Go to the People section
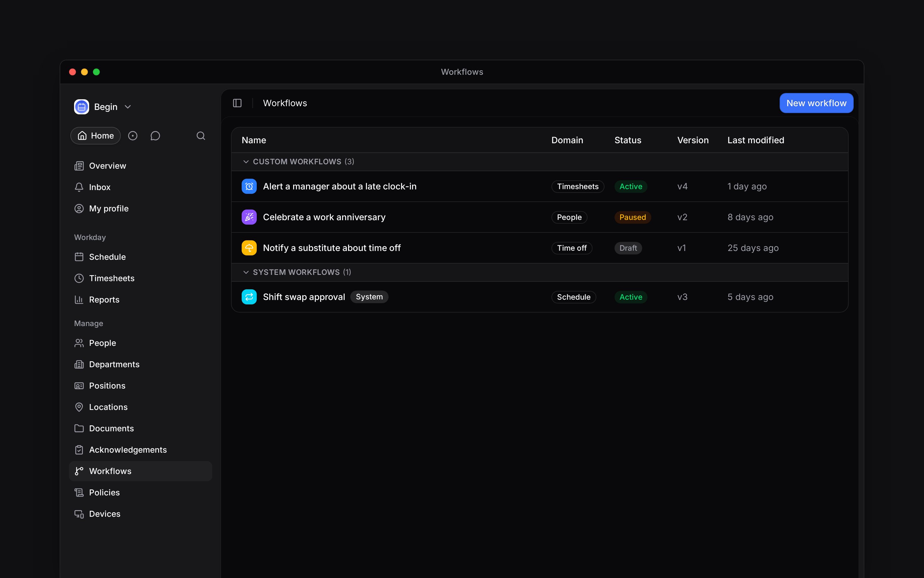The height and width of the screenshot is (578, 924). (140, 343)
